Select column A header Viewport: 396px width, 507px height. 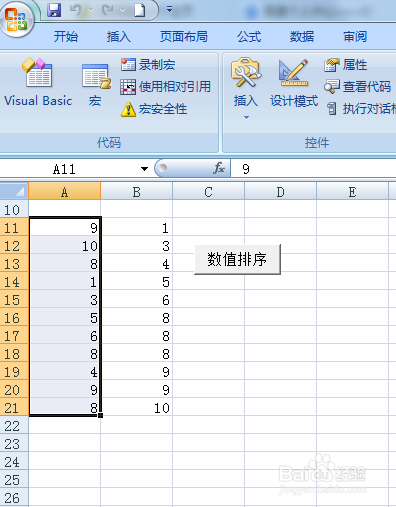click(64, 192)
